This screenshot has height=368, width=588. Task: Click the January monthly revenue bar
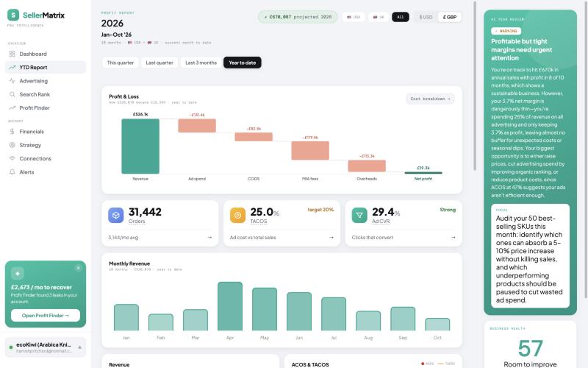click(126, 317)
